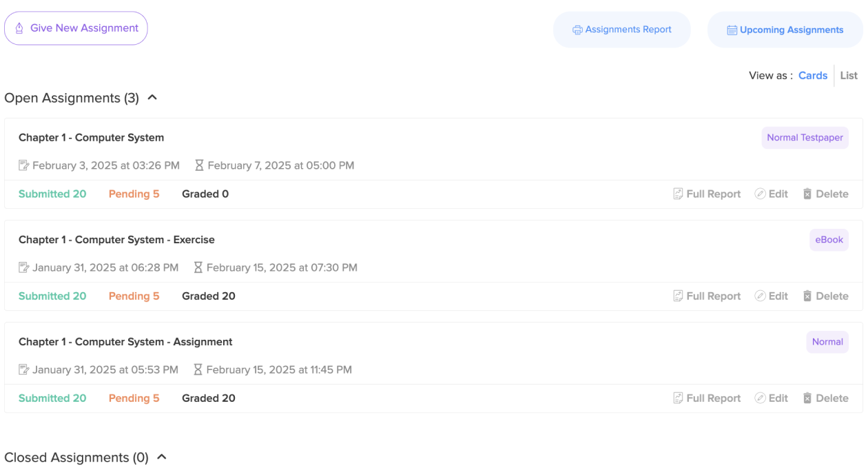Open Chapter 1 - Computer System - Exercise
This screenshot has height=470, width=868.
click(x=116, y=240)
